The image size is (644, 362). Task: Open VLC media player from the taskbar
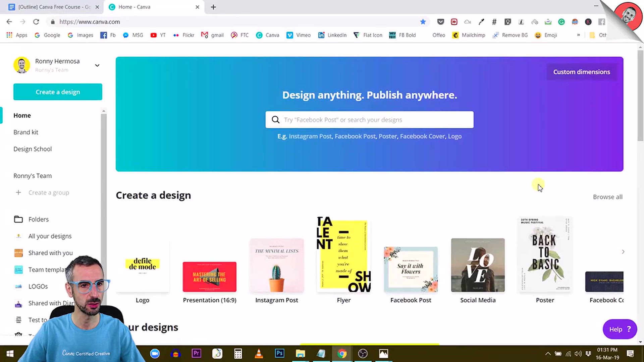[259, 353]
